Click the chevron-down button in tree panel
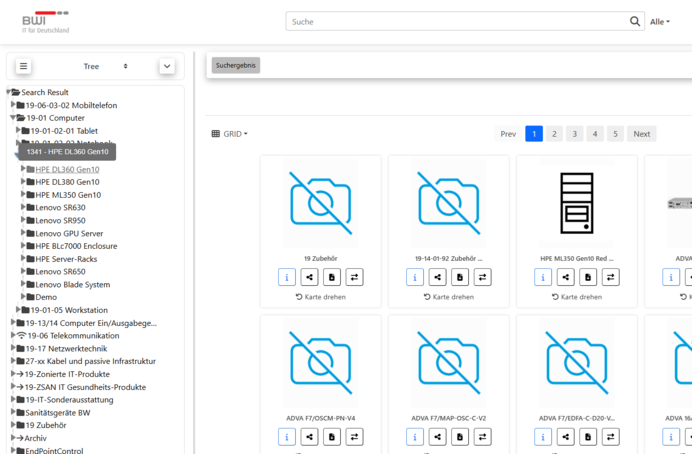Viewport: 692px width, 454px height. [x=167, y=66]
